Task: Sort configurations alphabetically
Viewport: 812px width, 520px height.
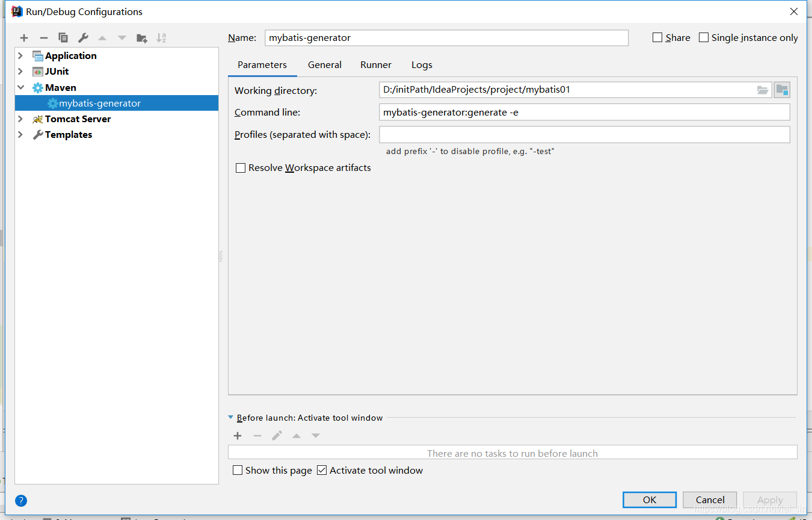Action: point(161,38)
